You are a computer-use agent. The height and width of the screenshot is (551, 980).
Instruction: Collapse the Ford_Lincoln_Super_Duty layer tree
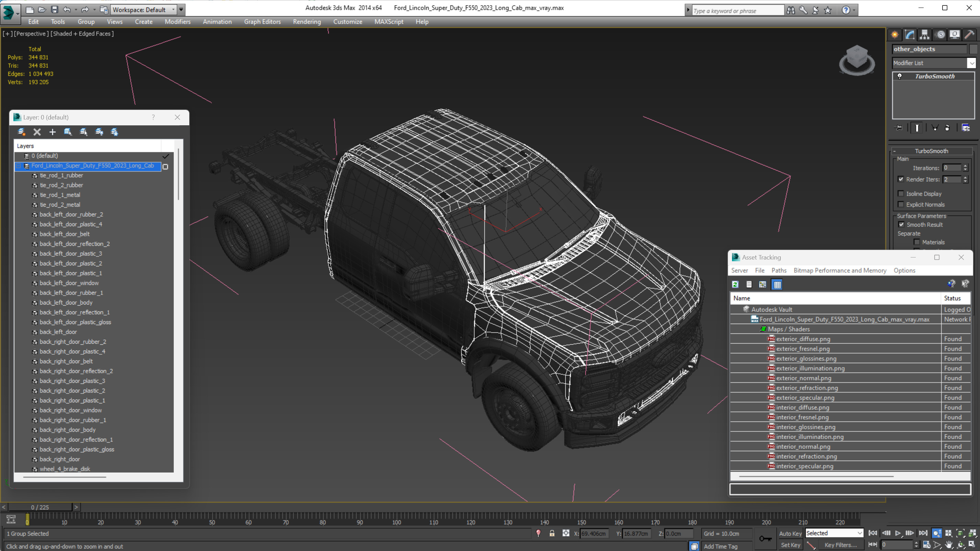[18, 166]
